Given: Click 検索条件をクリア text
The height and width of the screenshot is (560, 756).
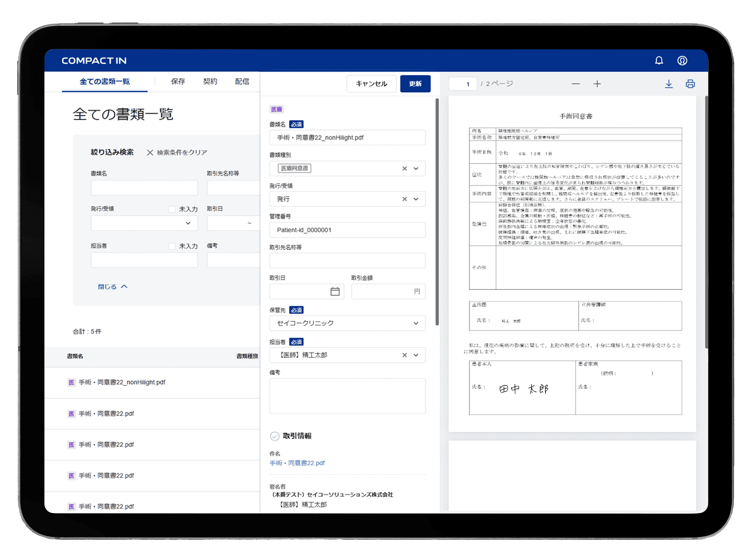Looking at the screenshot, I should click(x=182, y=153).
